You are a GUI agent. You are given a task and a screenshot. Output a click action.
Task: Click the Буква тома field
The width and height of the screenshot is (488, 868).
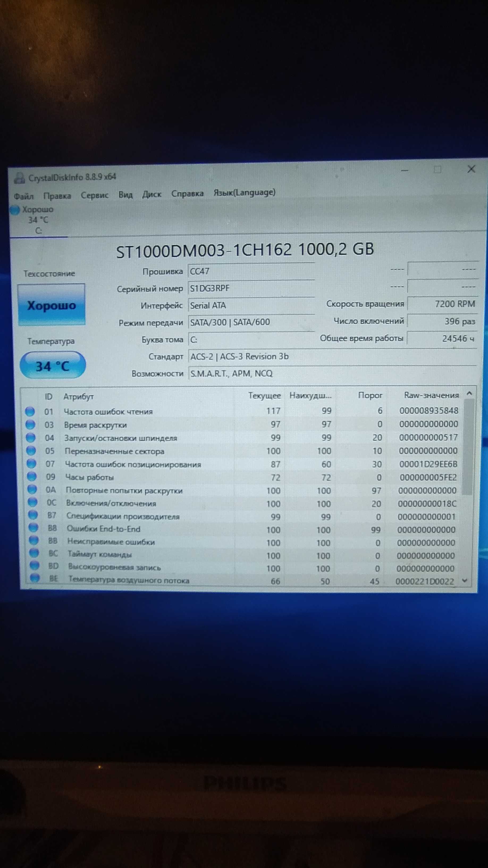click(251, 339)
